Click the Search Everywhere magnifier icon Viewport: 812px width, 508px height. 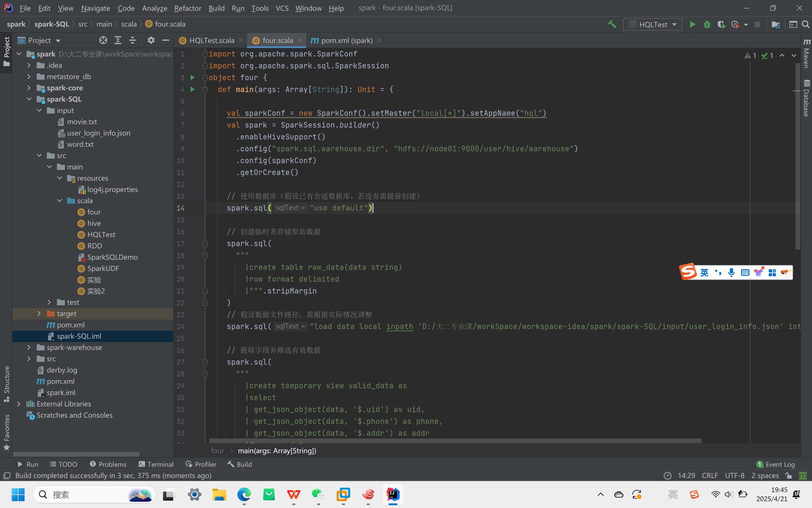point(805,25)
